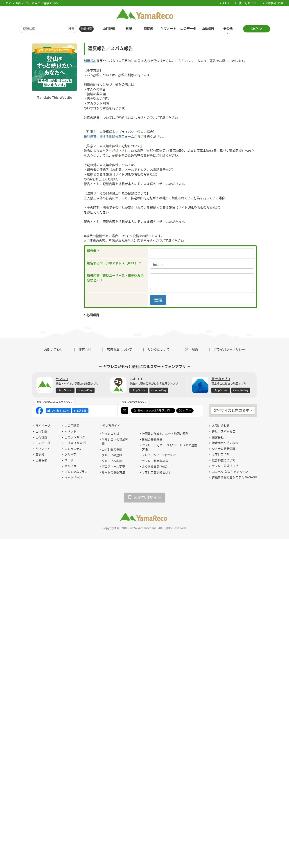Open 日記の登録方法 guide link
Viewport: 289px width, 868px height.
point(152,440)
